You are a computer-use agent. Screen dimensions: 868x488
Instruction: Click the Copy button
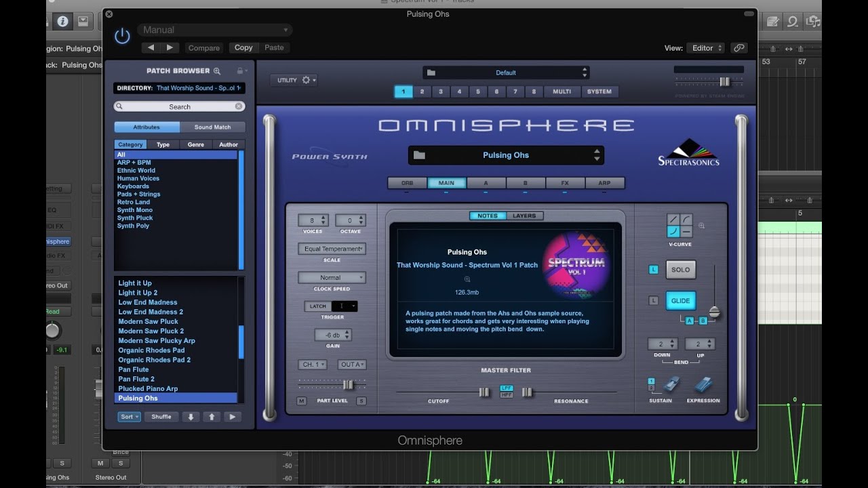coord(243,47)
